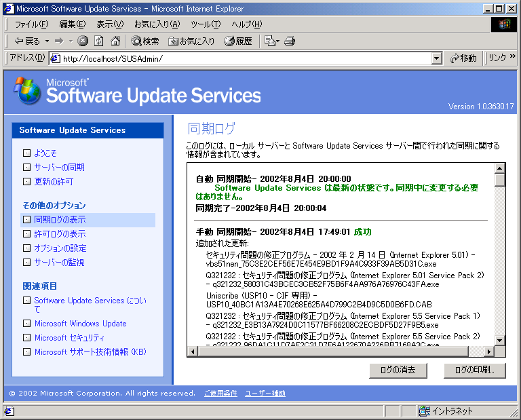
Task: Open the Favorites (お気に入り) toolbar button
Action: coord(191,41)
